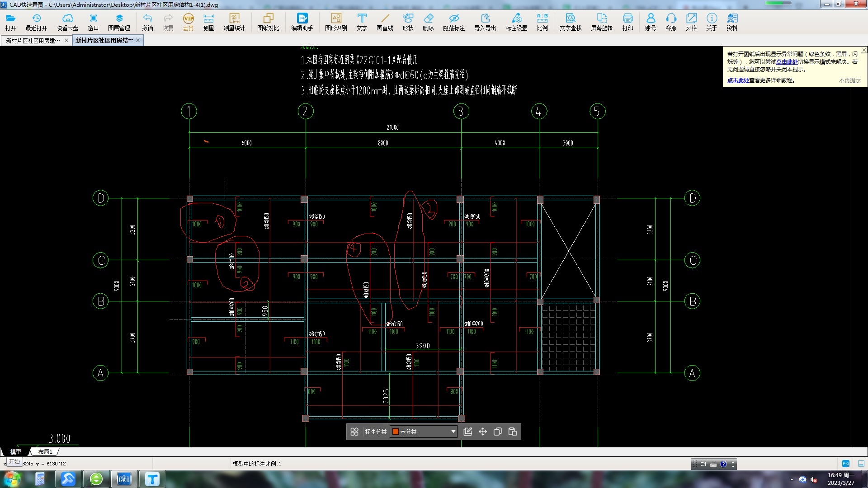Select the 画直线 draw line tool

(x=385, y=22)
